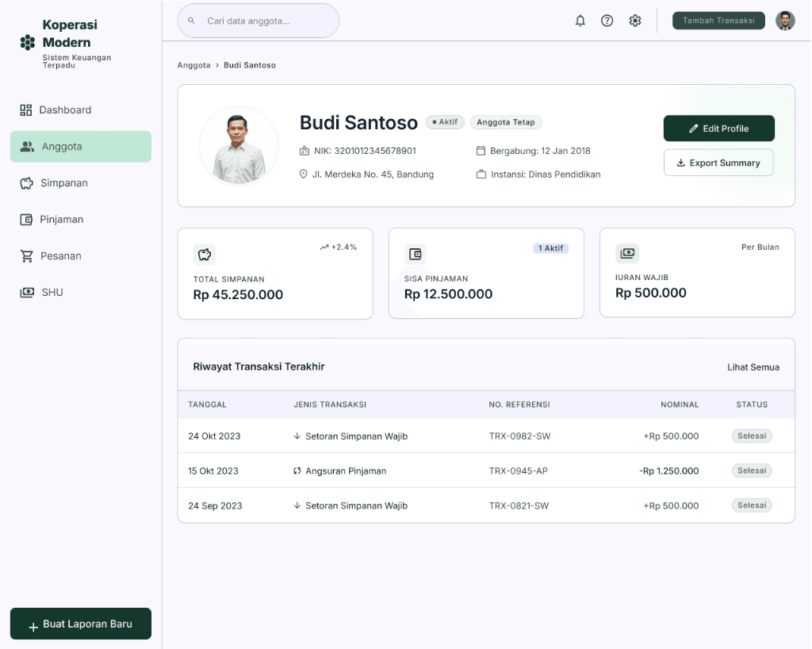Click reference TRX-0821-SW

519,505
